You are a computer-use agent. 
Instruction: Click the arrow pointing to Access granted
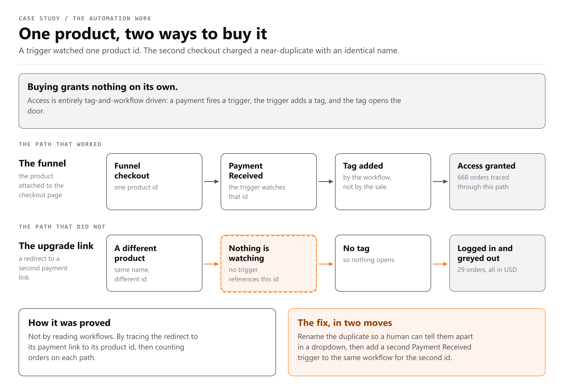pos(440,182)
